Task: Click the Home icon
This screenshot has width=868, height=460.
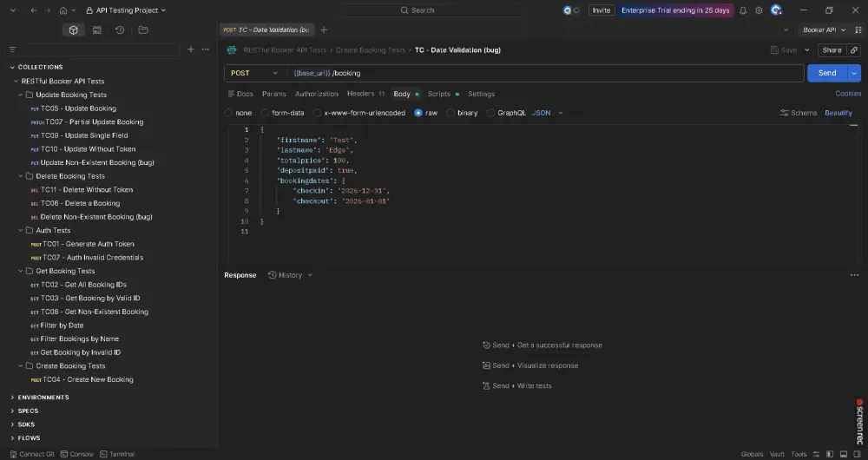Action: coord(63,10)
